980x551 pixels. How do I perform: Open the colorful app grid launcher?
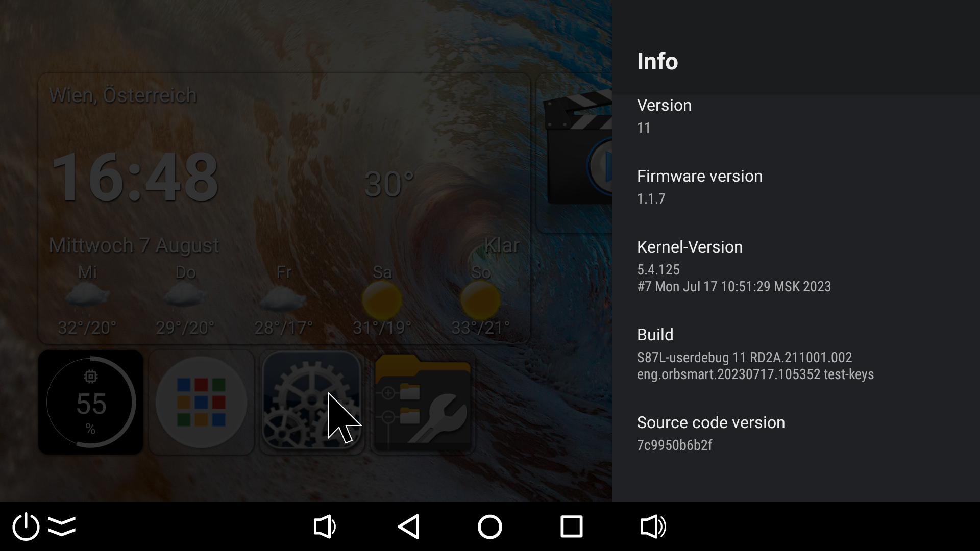coord(201,402)
